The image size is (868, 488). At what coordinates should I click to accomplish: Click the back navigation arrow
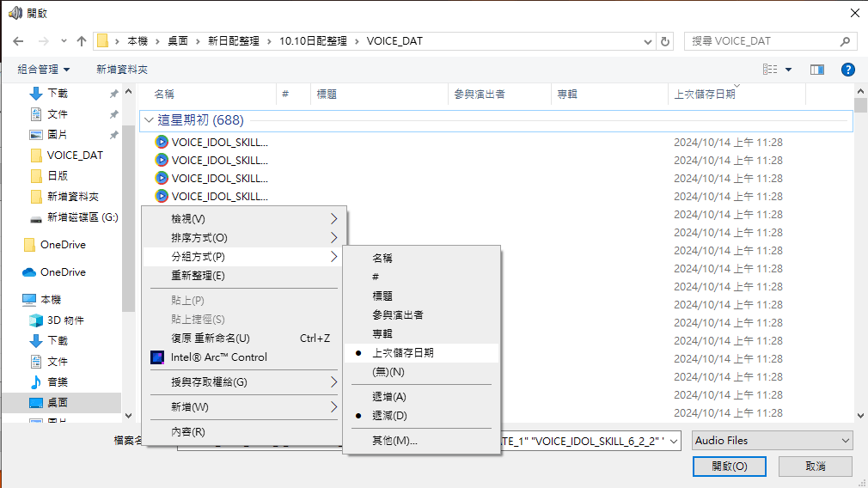(18, 41)
